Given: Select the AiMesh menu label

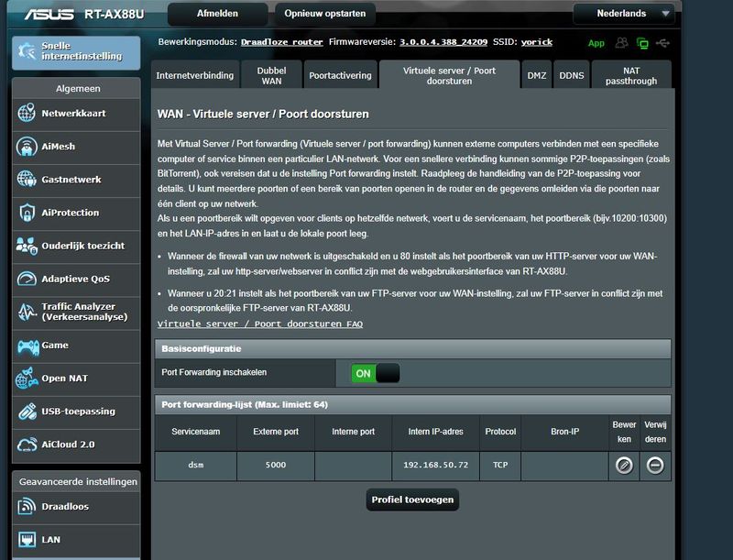Looking at the screenshot, I should [x=58, y=147].
